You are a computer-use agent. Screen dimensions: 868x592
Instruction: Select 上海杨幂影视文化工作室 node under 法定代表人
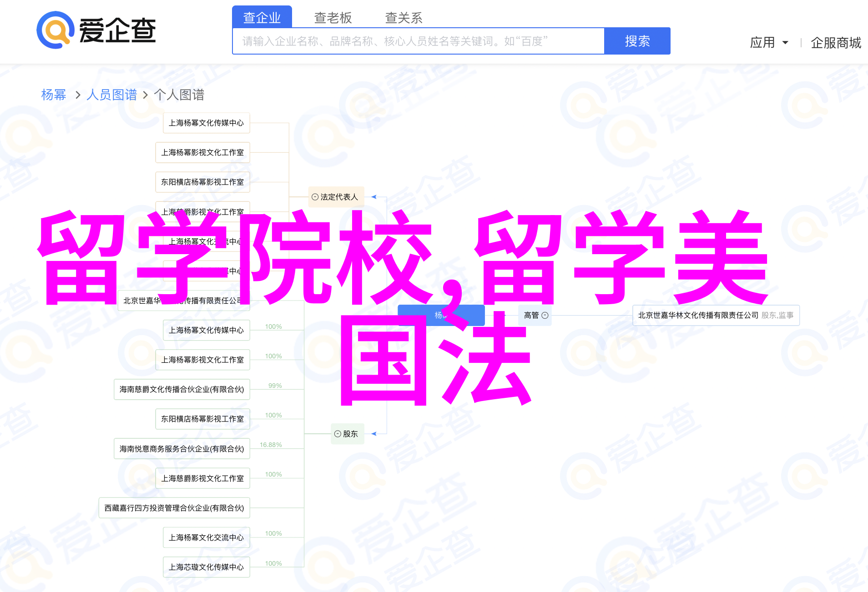coord(203,152)
